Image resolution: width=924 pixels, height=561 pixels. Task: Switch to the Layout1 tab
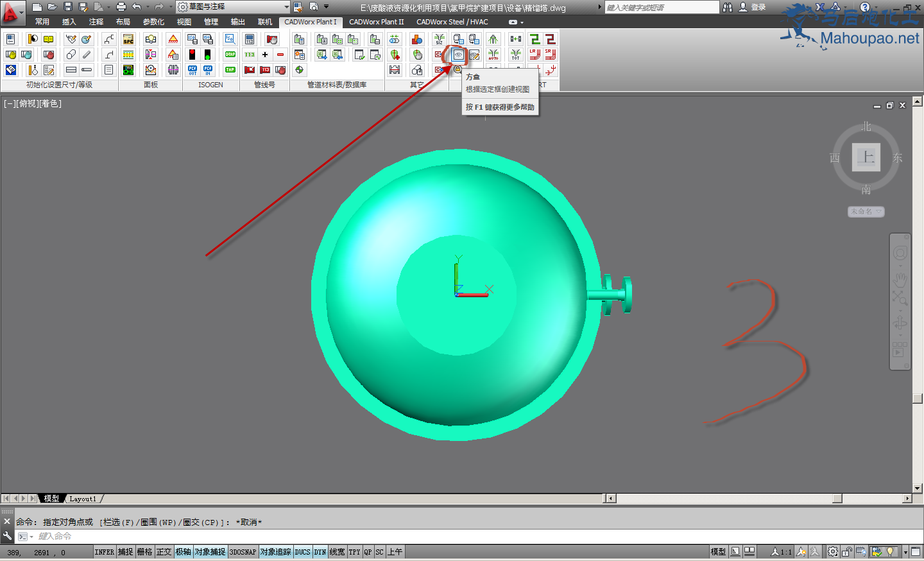pyautogui.click(x=83, y=499)
